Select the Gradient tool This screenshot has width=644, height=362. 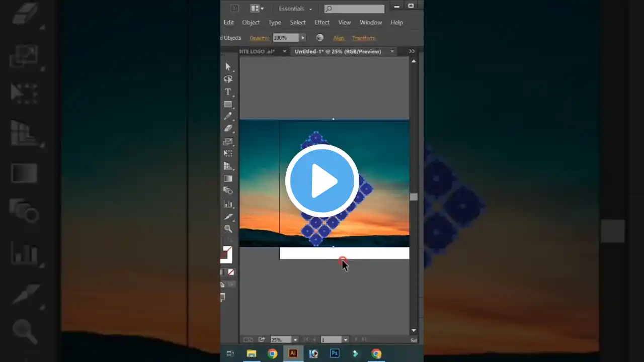tap(228, 178)
